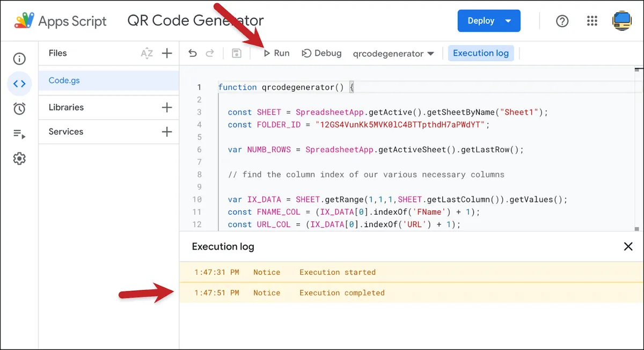Open the Google apps grid icon
Viewport: 644px width, 350px height.
pos(592,21)
